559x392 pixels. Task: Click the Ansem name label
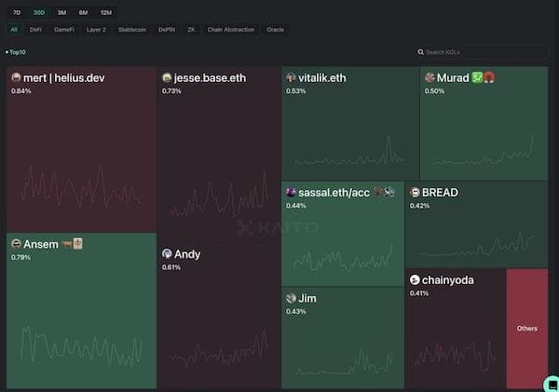coord(41,245)
